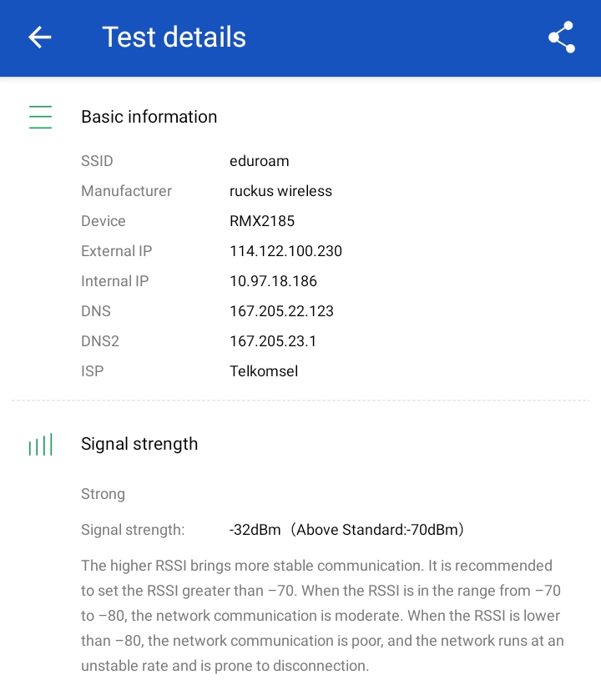
Task: Select the ruckus wireless manufacturer value
Action: 280,191
